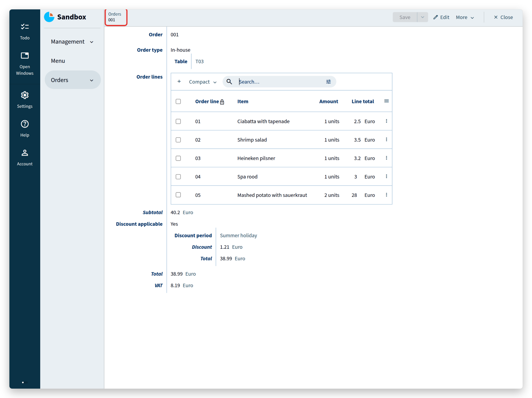Click Heineken pilsner item

256,158
